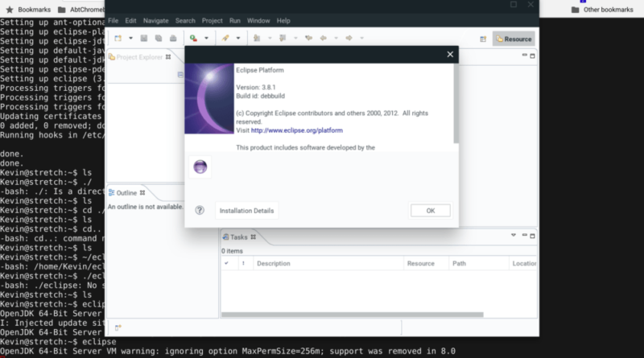Click the Previous Annotation toolbar icon
Viewport: 644px width, 358px height.
pos(283,38)
